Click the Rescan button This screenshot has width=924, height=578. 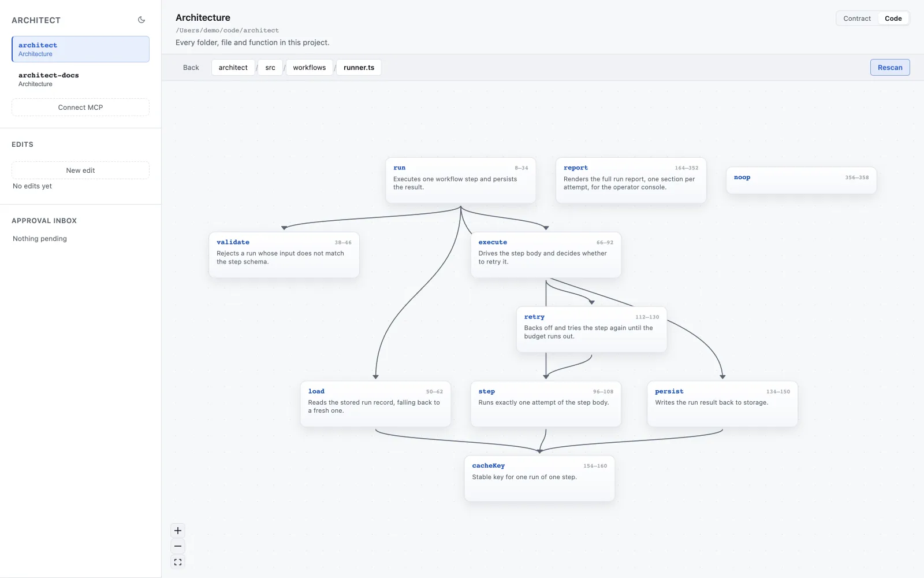click(x=890, y=68)
